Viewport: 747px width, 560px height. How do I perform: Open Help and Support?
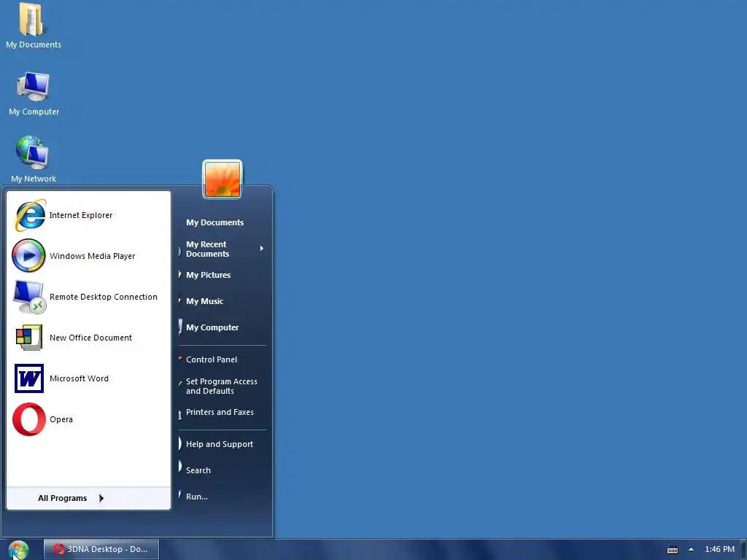click(x=220, y=444)
